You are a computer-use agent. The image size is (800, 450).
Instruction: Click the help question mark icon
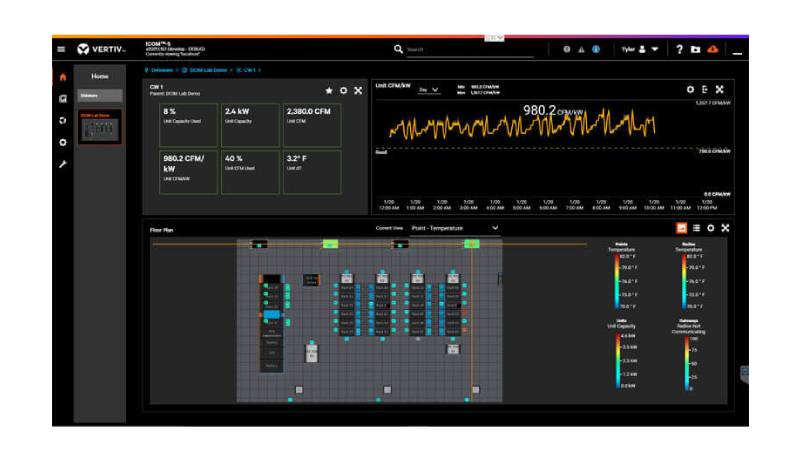(679, 49)
